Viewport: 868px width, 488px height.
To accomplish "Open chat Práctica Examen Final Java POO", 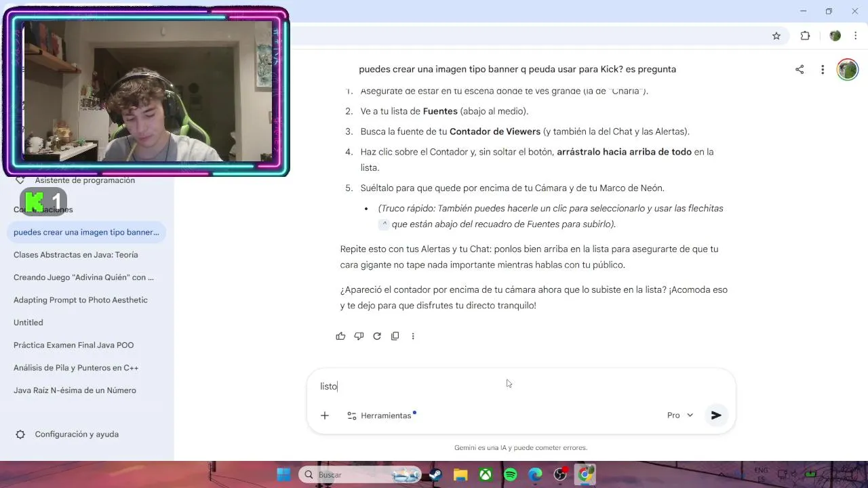I will coord(86,345).
